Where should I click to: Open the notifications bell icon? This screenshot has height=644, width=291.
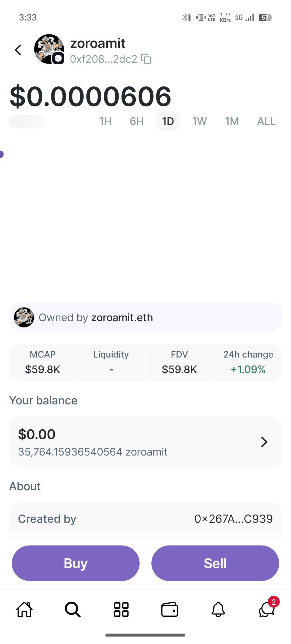[218, 610]
